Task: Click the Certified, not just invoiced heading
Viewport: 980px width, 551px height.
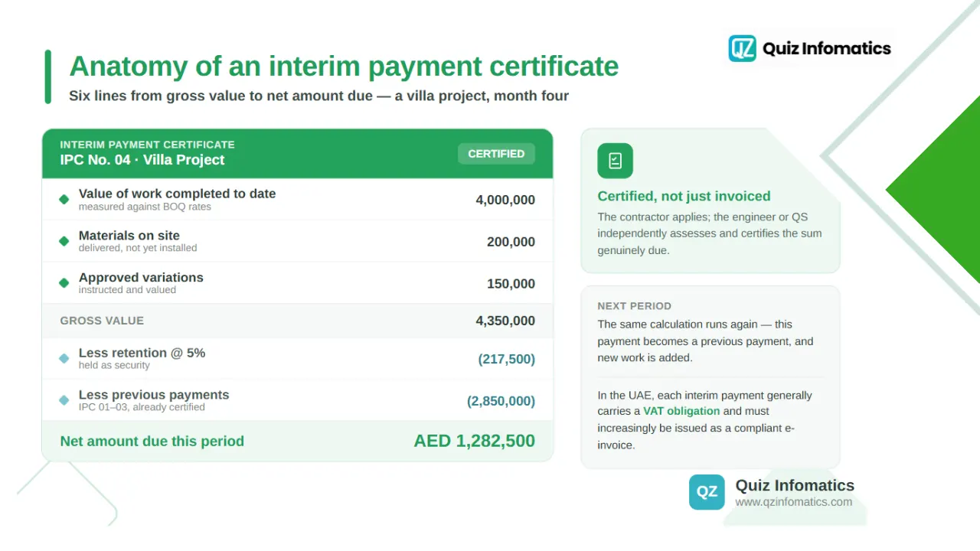Action: click(x=684, y=196)
